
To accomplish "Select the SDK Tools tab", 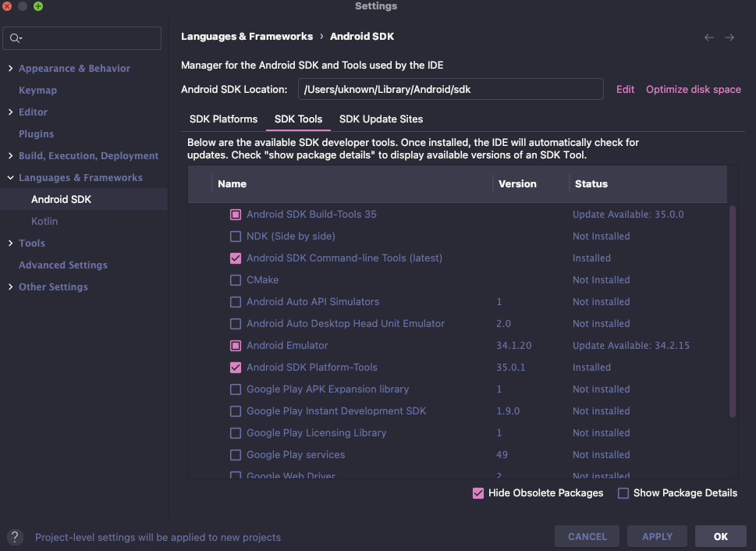I will [298, 119].
